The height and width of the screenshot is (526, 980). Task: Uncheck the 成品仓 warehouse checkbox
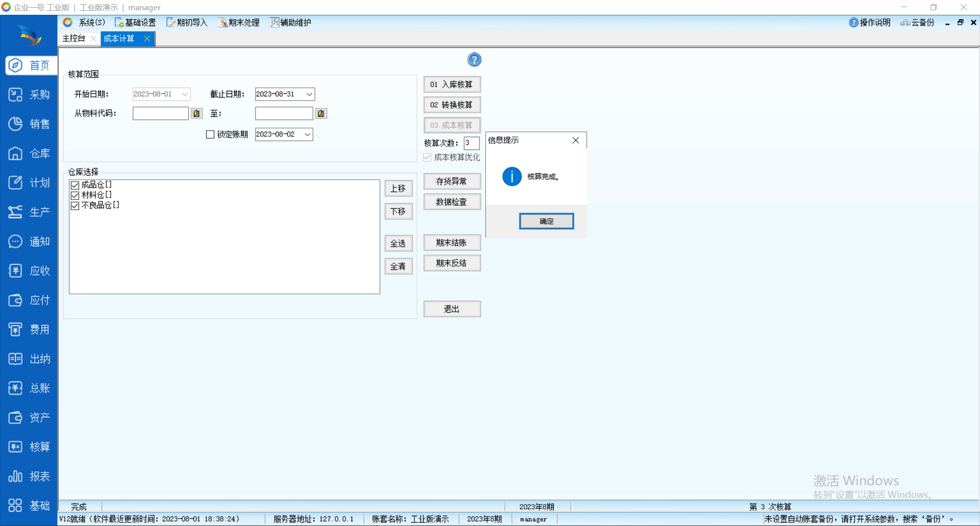[x=75, y=185]
